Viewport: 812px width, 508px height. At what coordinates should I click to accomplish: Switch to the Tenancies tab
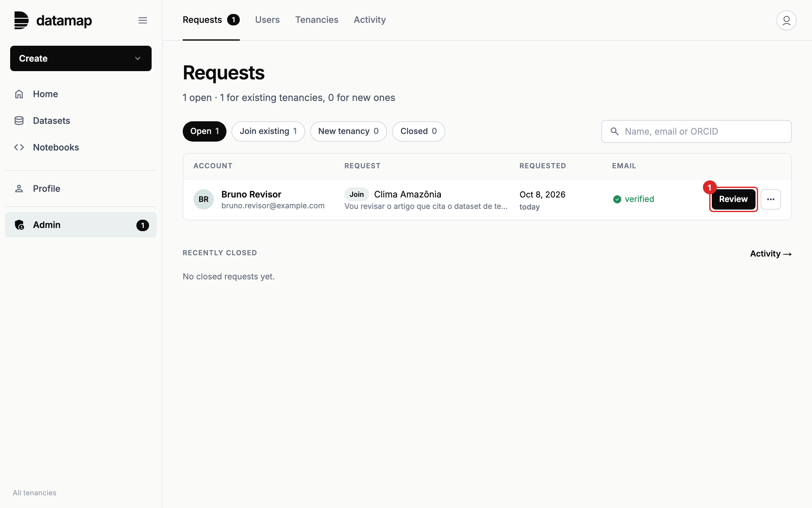(x=317, y=20)
